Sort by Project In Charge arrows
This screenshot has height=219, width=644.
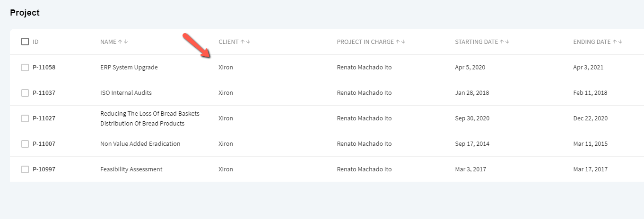tap(400, 42)
